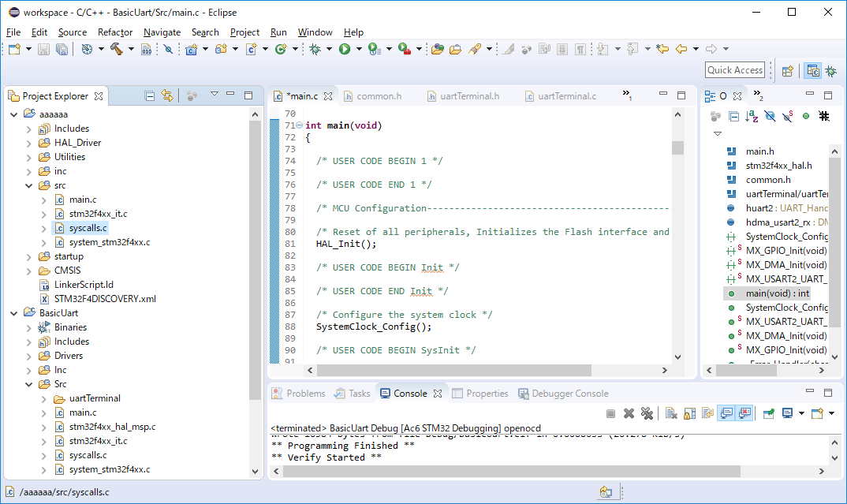
Task: Toggle Link with Editor in Project Explorer
Action: (x=167, y=95)
